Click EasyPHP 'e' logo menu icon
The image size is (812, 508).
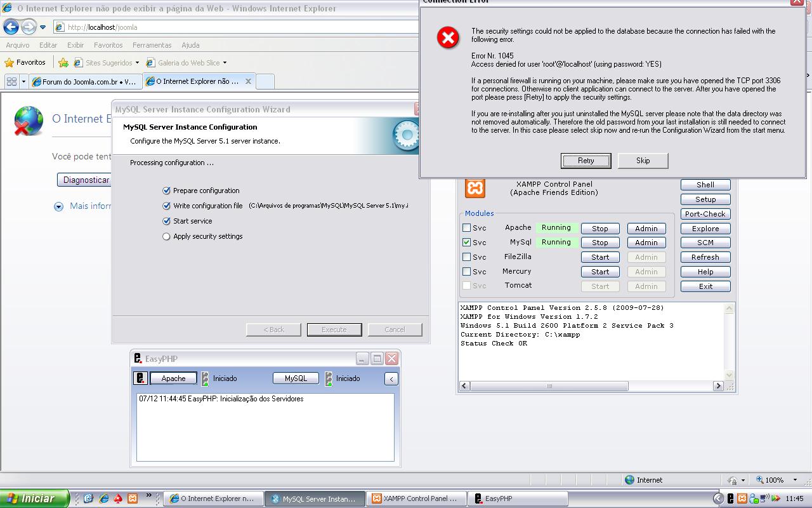(140, 378)
